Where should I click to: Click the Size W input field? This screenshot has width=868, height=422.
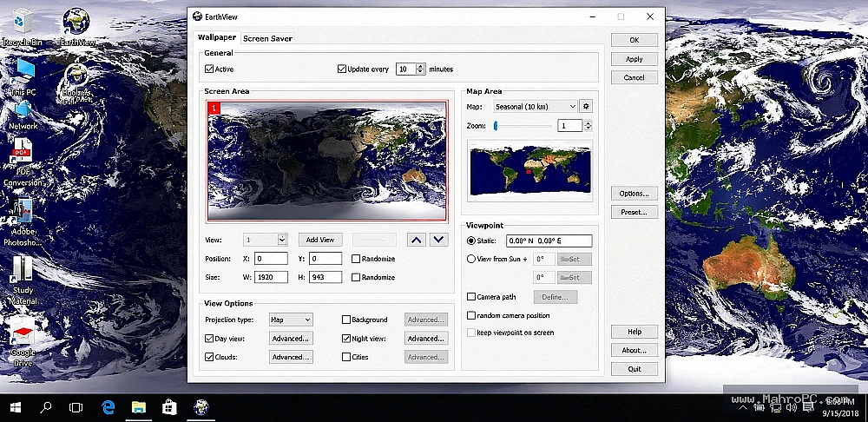click(x=271, y=277)
